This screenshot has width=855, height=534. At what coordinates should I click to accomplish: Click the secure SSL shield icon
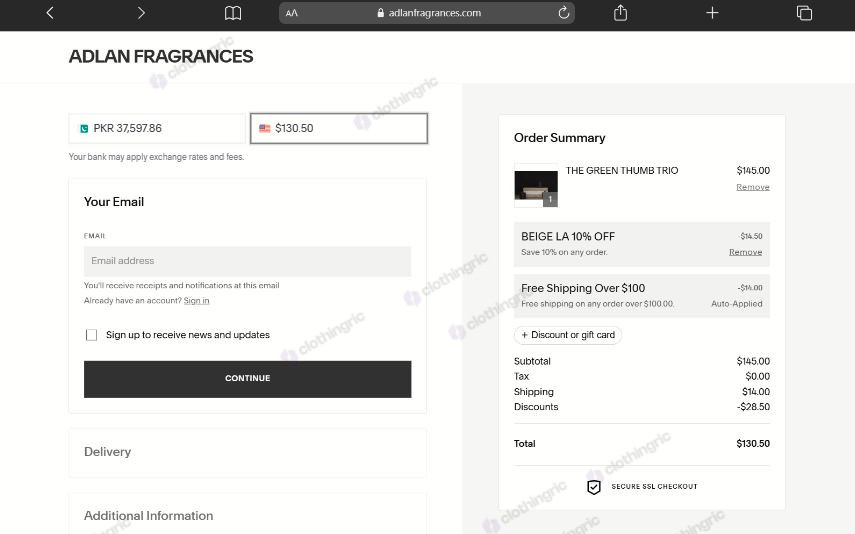(594, 487)
